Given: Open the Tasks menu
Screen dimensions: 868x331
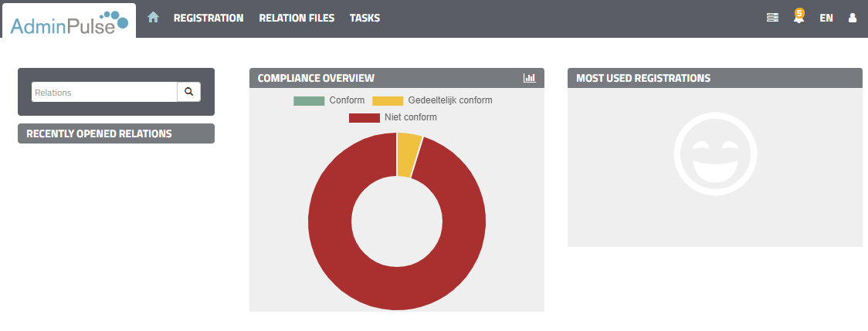Looking at the screenshot, I should (364, 18).
